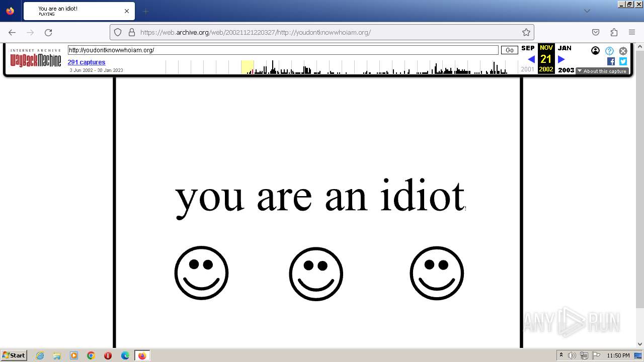Launch Google Chrome from taskbar
Screen dimensions: 644x362
(91, 355)
